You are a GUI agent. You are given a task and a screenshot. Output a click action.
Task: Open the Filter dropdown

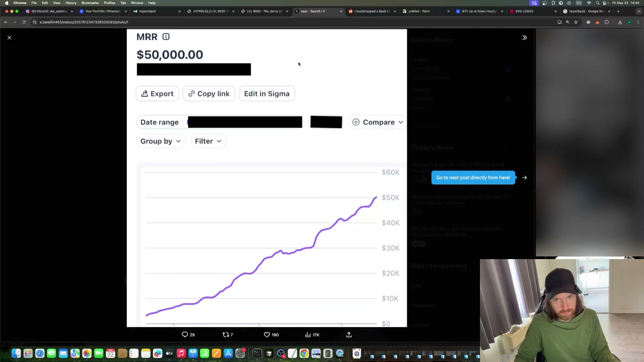pyautogui.click(x=208, y=141)
